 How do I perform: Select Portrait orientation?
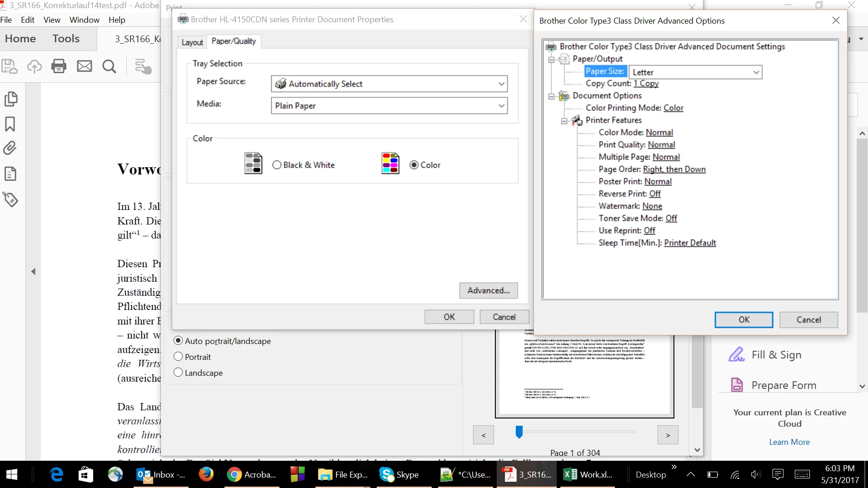point(178,357)
